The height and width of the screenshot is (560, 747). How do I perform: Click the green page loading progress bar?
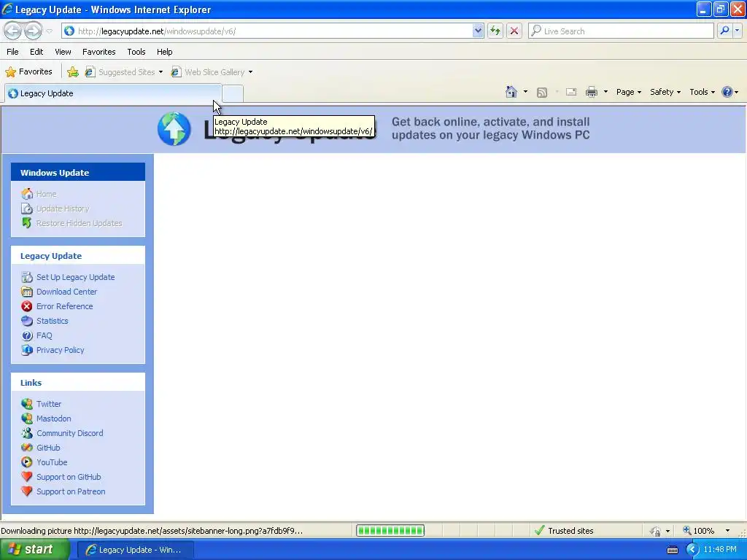click(x=390, y=531)
